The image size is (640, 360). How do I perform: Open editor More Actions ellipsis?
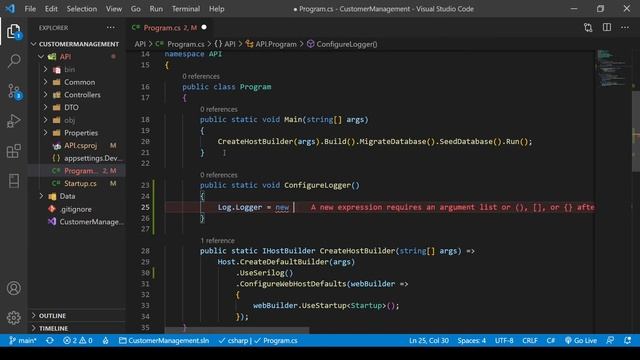(x=625, y=27)
